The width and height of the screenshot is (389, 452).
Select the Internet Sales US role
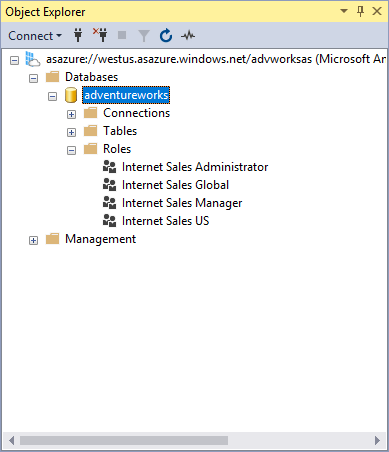(166, 221)
